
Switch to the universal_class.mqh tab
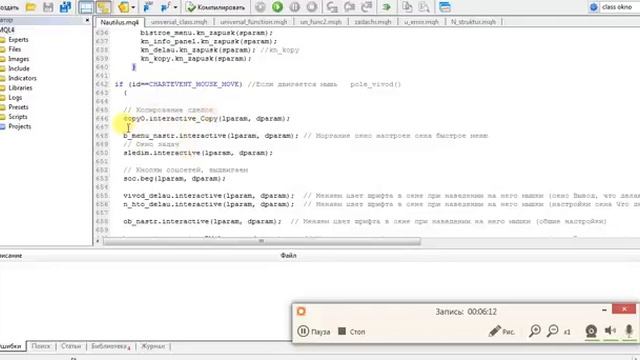coord(179,22)
